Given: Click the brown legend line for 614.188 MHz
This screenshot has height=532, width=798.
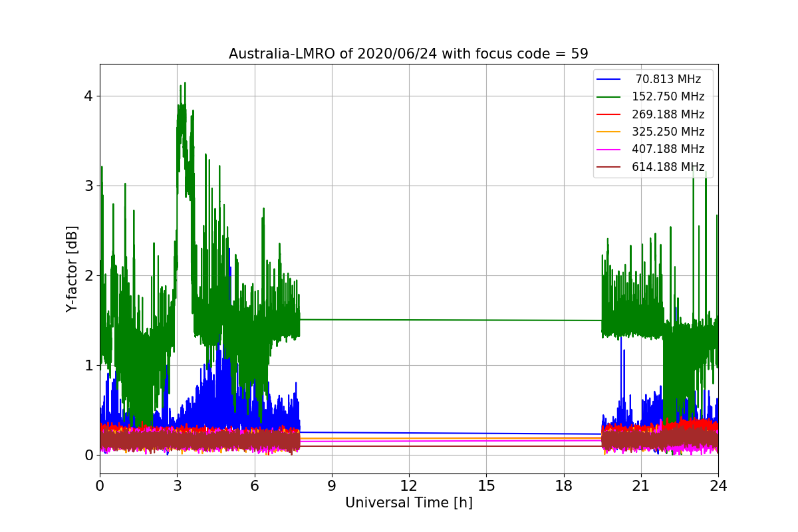Looking at the screenshot, I should 609,167.
